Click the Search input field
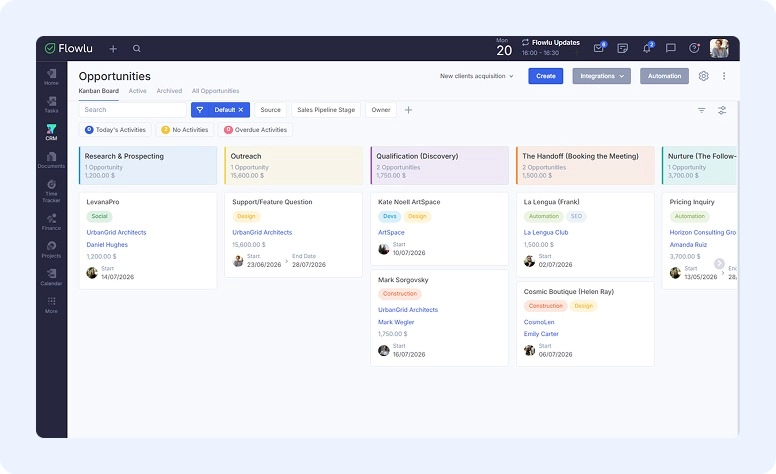776x474 pixels. (x=132, y=110)
